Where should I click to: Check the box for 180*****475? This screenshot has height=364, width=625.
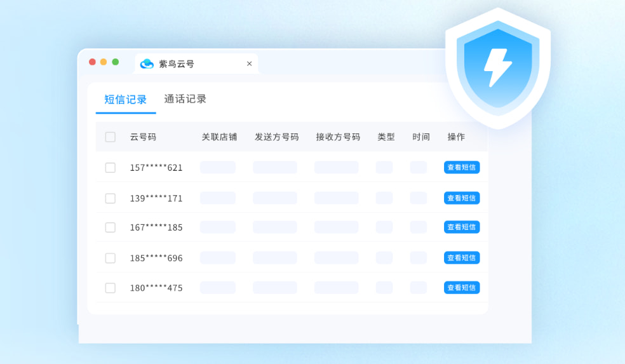[111, 288]
